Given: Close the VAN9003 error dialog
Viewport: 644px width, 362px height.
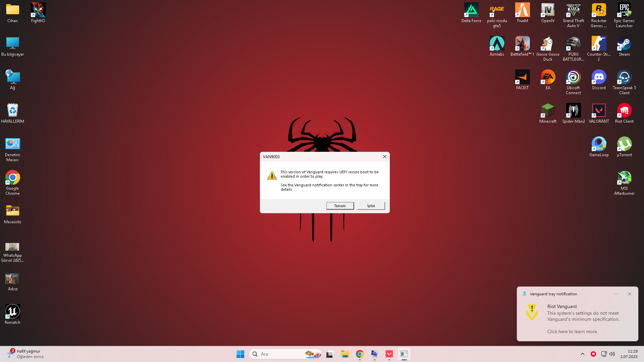Looking at the screenshot, I should point(385,157).
